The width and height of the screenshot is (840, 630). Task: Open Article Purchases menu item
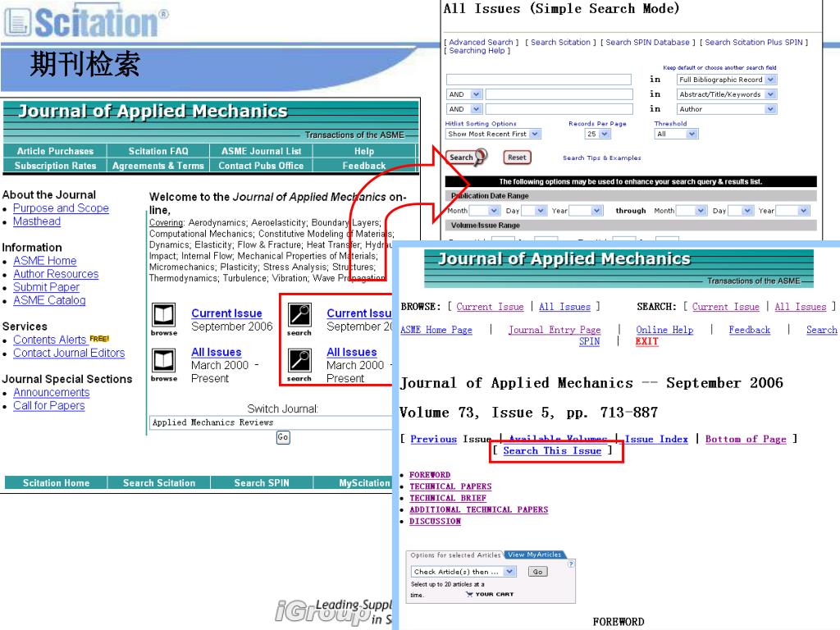coord(55,151)
